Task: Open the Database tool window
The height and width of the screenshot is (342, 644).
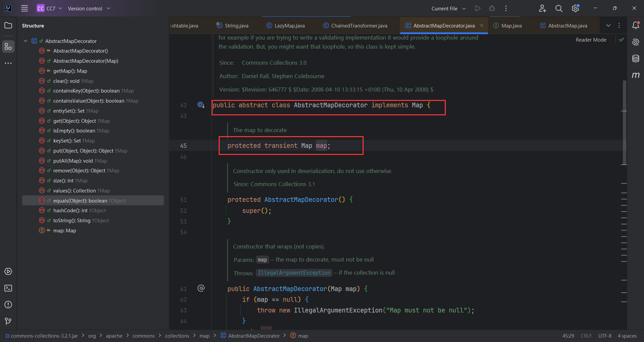Action: tap(636, 59)
